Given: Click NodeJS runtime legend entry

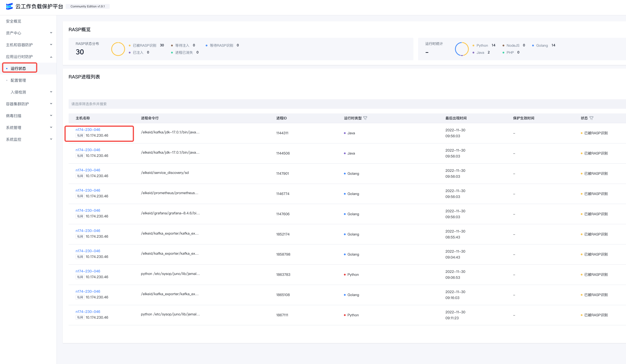Looking at the screenshot, I should (513, 45).
